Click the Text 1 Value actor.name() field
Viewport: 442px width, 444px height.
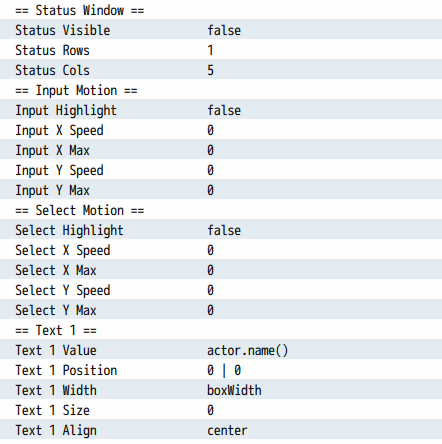(248, 350)
